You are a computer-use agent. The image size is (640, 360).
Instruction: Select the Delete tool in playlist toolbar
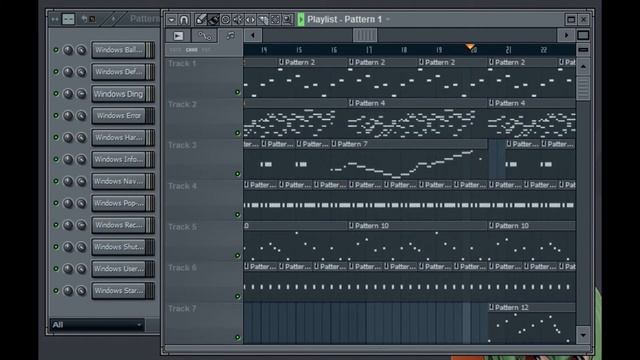pos(225,19)
